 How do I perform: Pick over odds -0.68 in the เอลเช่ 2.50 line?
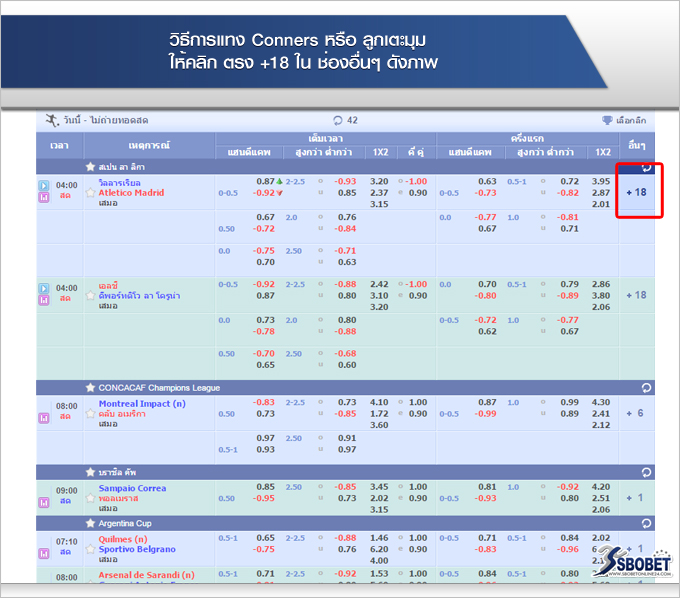coord(345,353)
